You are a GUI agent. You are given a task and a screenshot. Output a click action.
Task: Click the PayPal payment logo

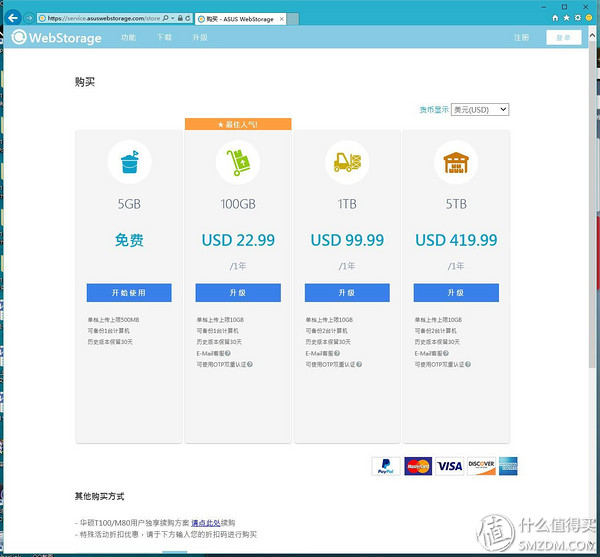(386, 466)
